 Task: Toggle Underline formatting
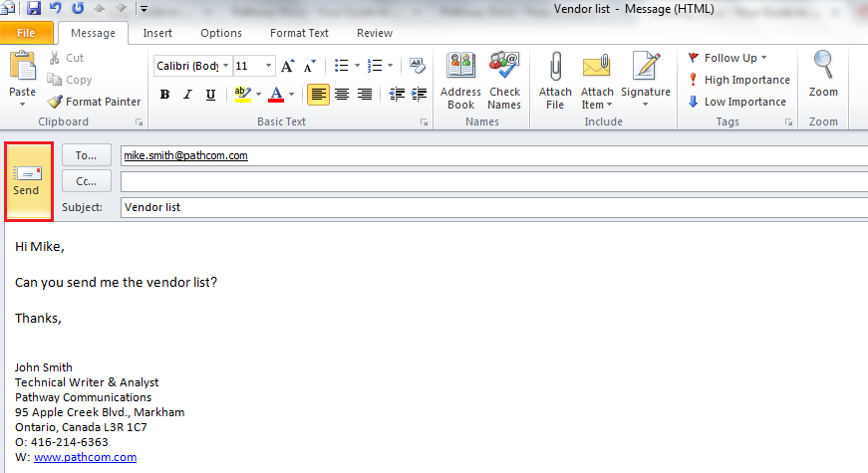[x=210, y=95]
